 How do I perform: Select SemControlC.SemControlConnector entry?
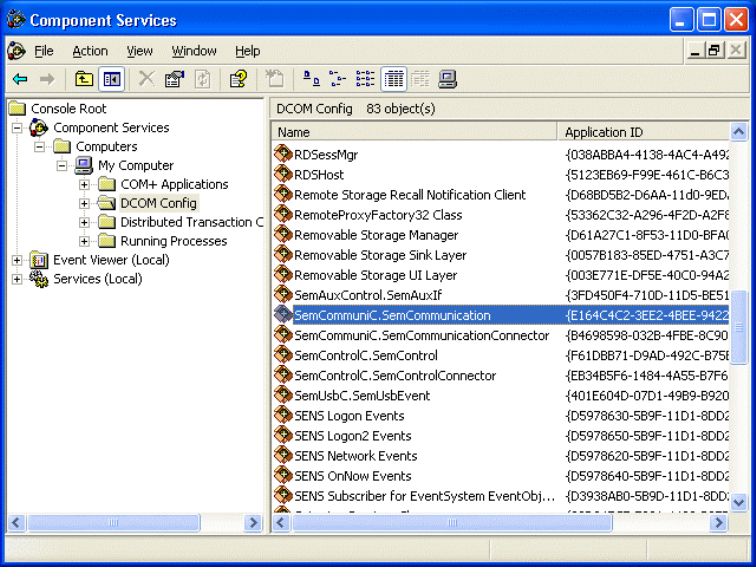click(x=395, y=376)
